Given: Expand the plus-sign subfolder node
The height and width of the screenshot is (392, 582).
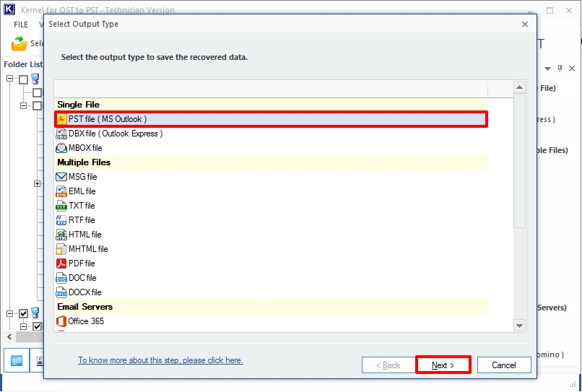Looking at the screenshot, I should coord(38,184).
